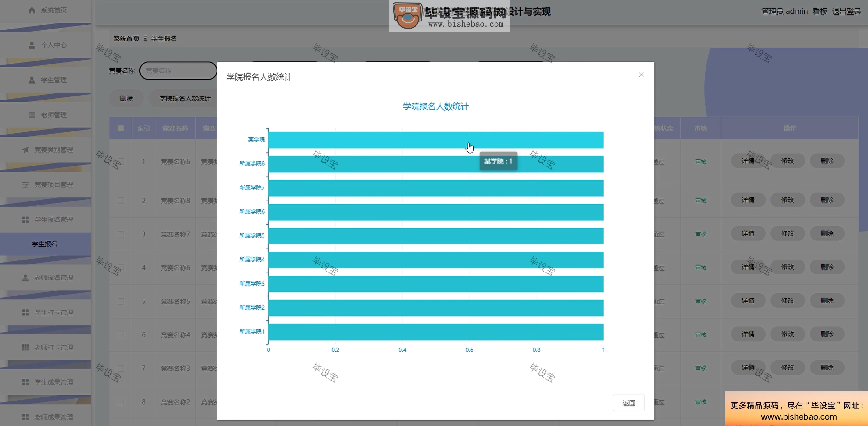The height and width of the screenshot is (426, 868).
Task: Collapse 学生报名管理 sidebar menu
Action: coord(45,219)
